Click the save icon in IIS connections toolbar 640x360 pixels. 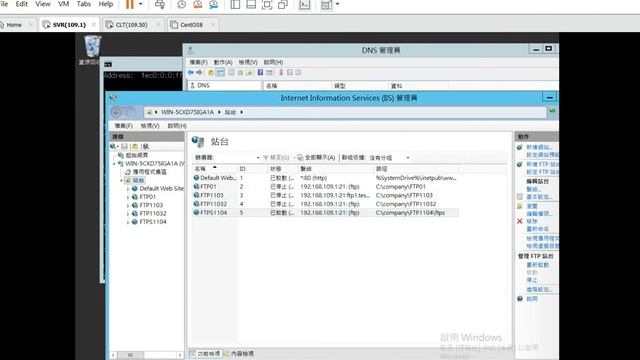click(x=124, y=146)
